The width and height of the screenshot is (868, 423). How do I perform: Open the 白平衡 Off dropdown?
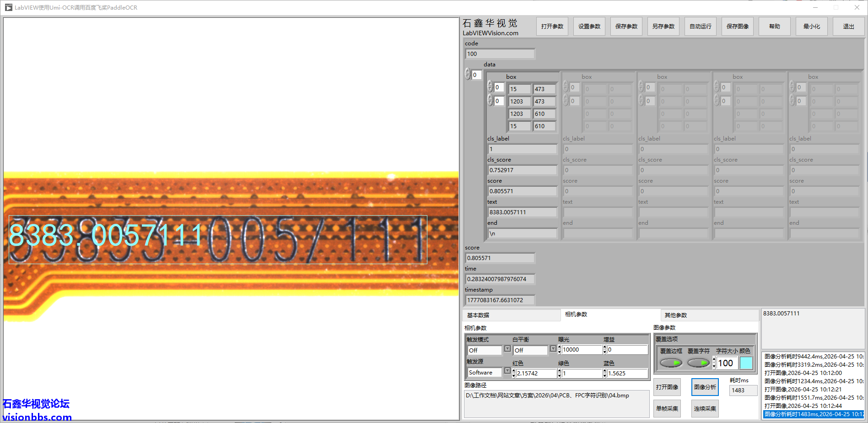point(553,349)
